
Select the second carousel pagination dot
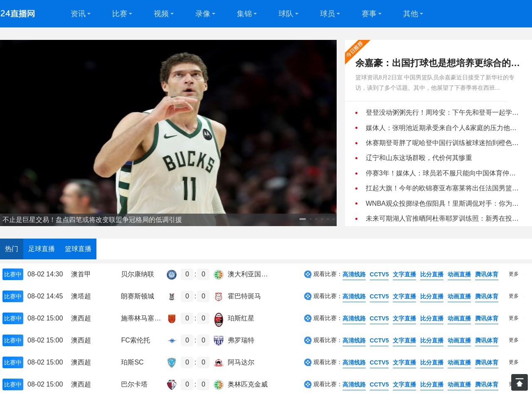tap(310, 219)
